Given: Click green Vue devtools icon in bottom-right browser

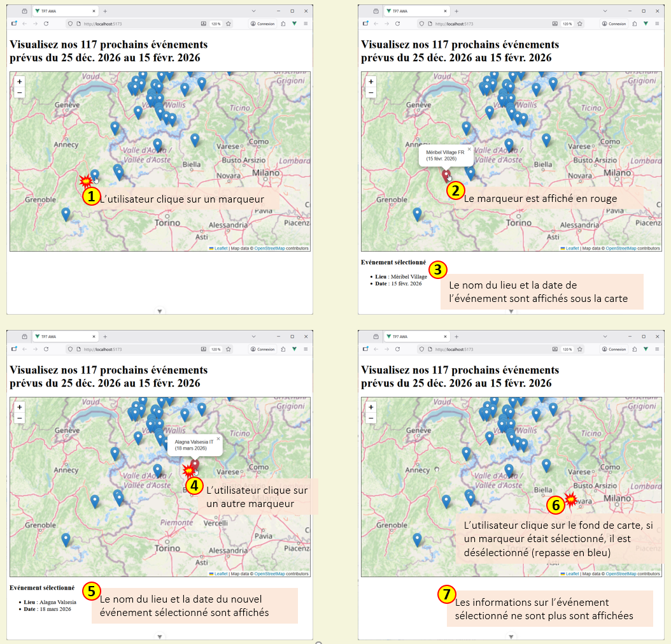Looking at the screenshot, I should tap(646, 349).
